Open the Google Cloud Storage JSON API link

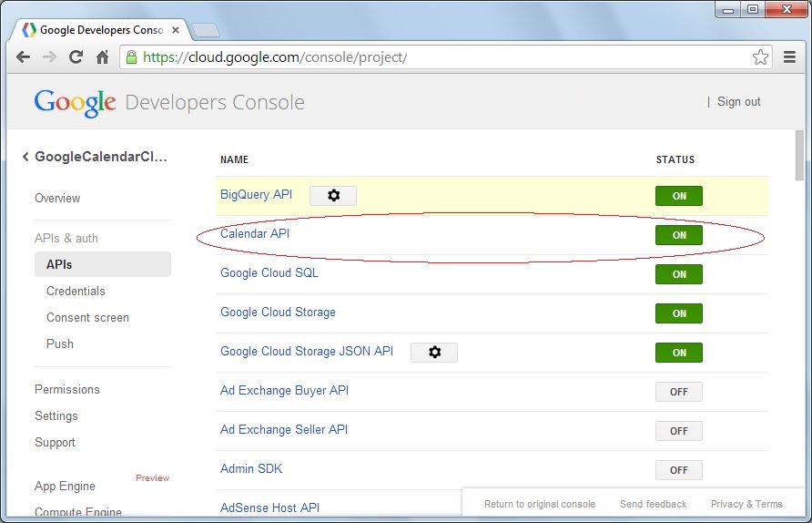[307, 351]
